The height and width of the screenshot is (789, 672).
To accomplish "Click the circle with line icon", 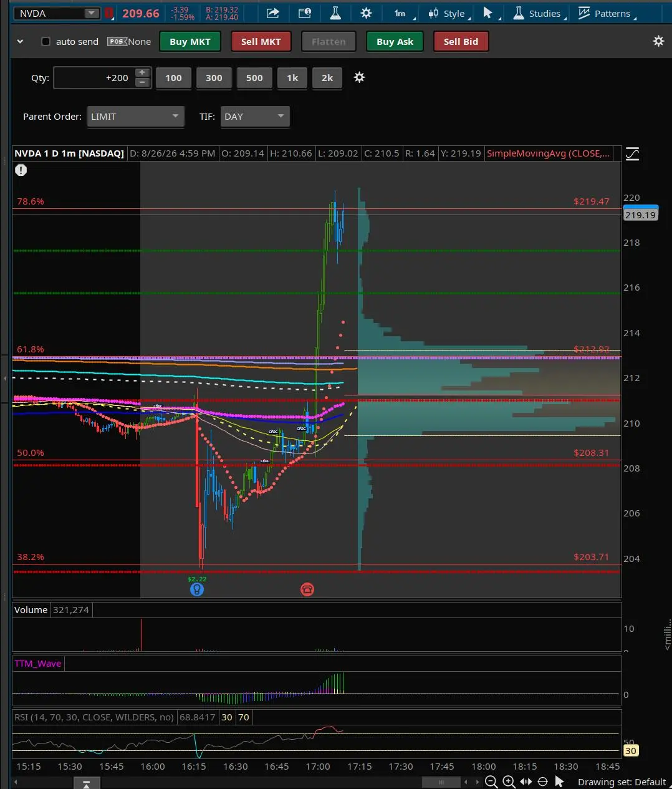I will (x=542, y=782).
